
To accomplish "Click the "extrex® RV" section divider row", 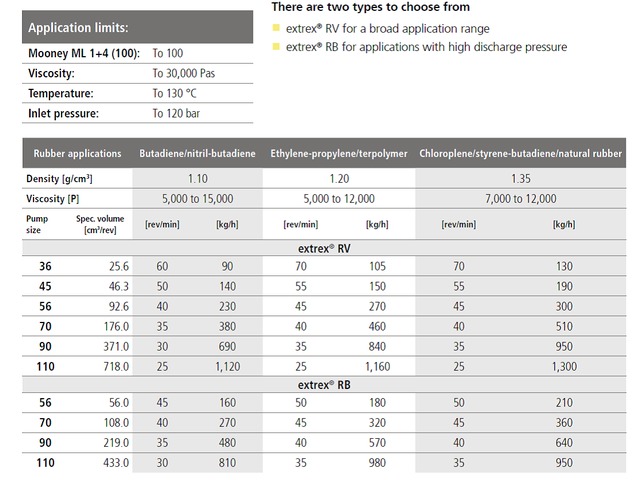I will [x=324, y=247].
